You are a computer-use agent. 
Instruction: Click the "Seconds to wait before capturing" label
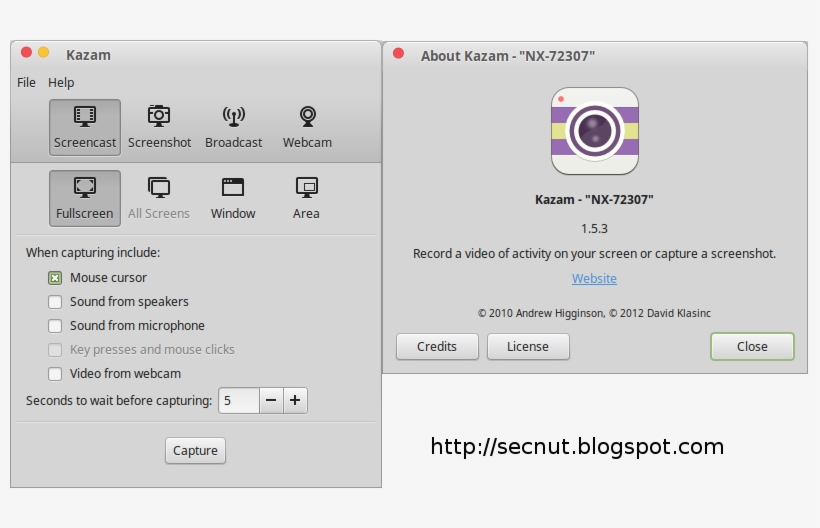pyautogui.click(x=119, y=400)
